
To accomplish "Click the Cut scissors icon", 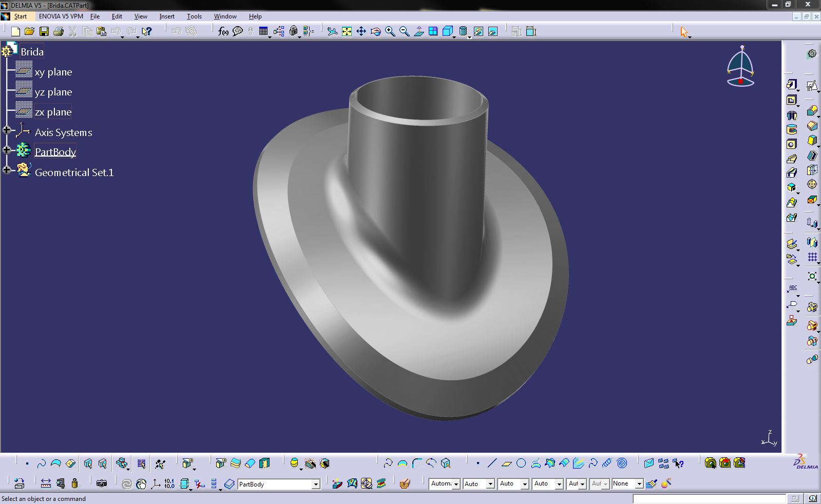I will click(72, 31).
